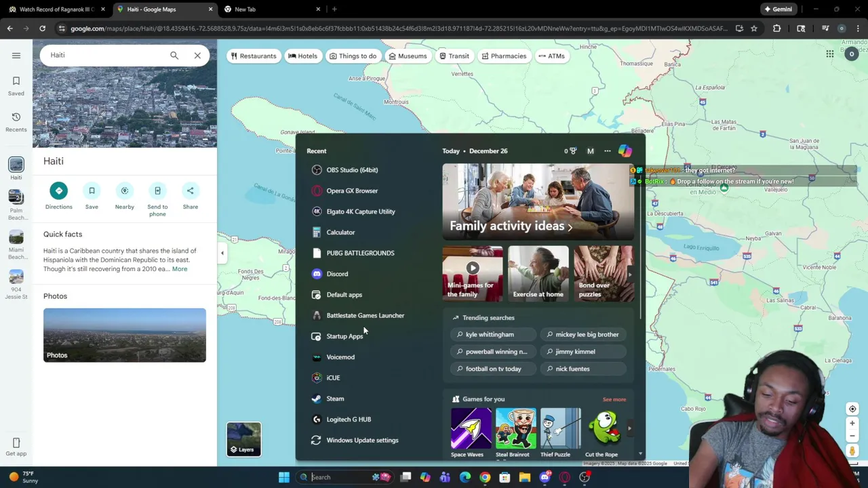The width and height of the screenshot is (868, 488).
Task: Click See more for Games for you
Action: pyautogui.click(x=614, y=400)
